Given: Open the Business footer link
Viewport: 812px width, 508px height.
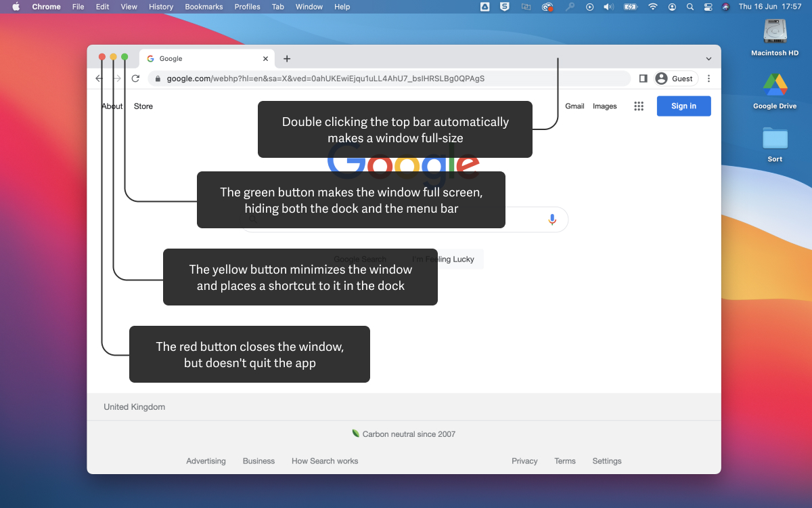Looking at the screenshot, I should [258, 461].
